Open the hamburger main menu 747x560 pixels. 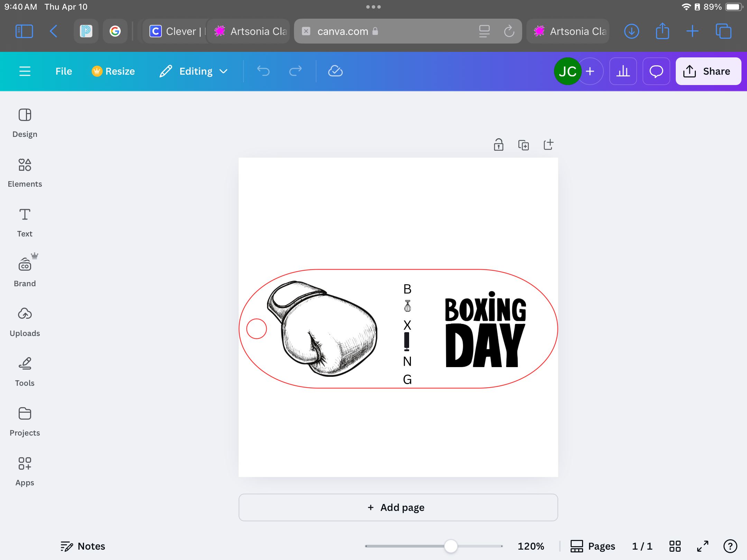(x=25, y=71)
